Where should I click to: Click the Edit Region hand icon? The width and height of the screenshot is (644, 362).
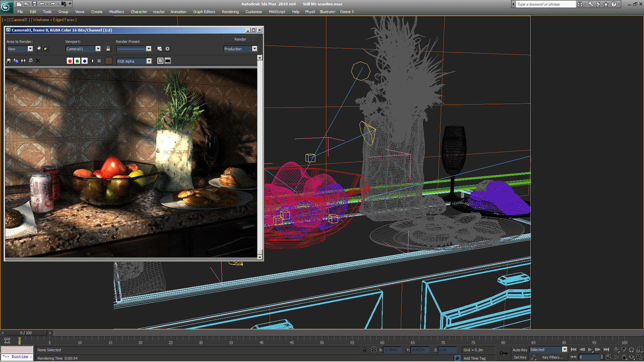pyautogui.click(x=39, y=49)
